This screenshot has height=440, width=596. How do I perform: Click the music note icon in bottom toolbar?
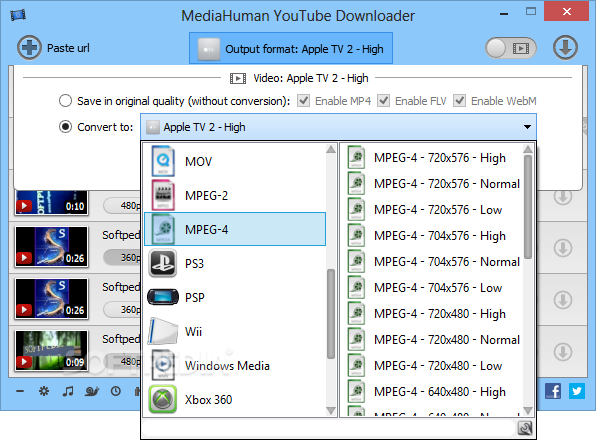(x=68, y=391)
